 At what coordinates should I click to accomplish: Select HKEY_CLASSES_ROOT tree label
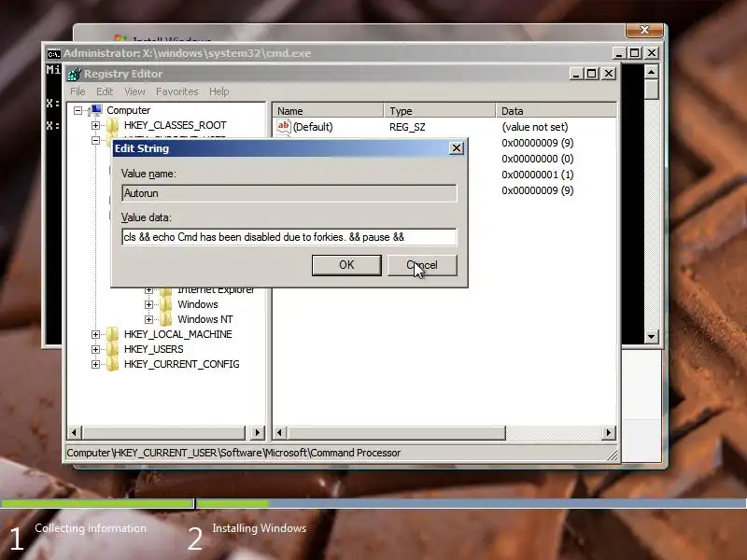click(x=175, y=125)
